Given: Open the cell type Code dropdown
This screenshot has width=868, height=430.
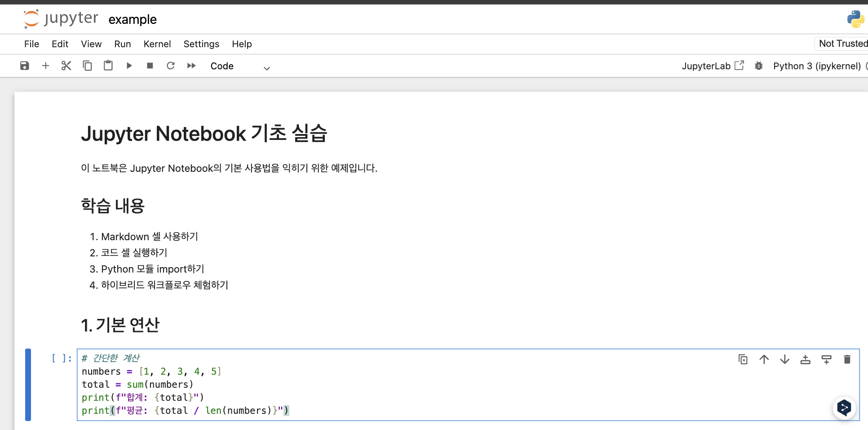Looking at the screenshot, I should [x=240, y=66].
